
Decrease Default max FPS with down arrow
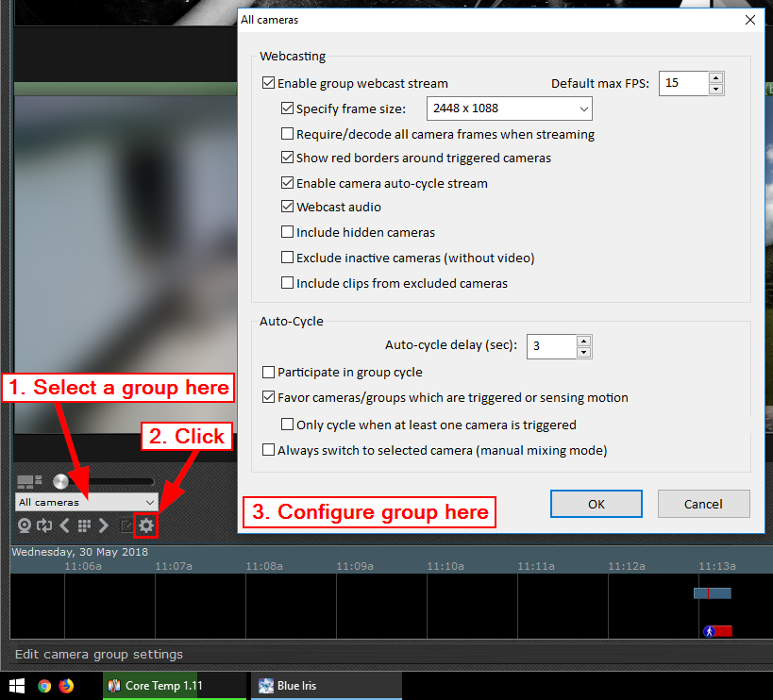click(x=715, y=90)
